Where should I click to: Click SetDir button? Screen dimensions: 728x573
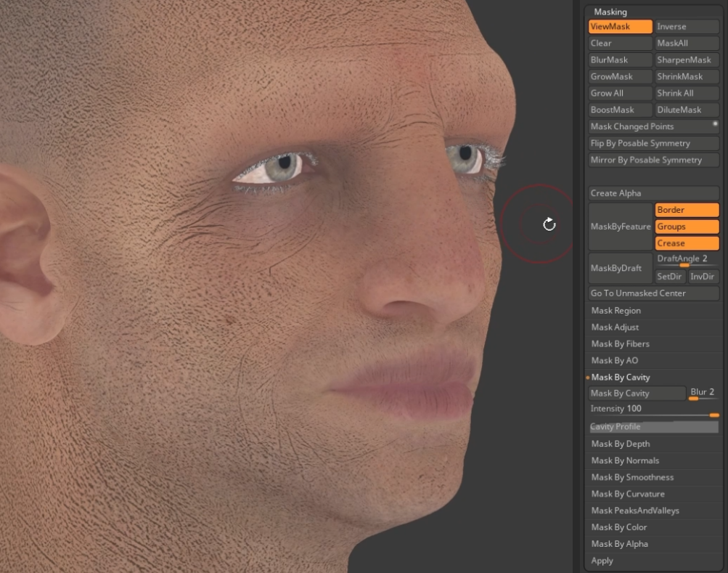point(670,277)
